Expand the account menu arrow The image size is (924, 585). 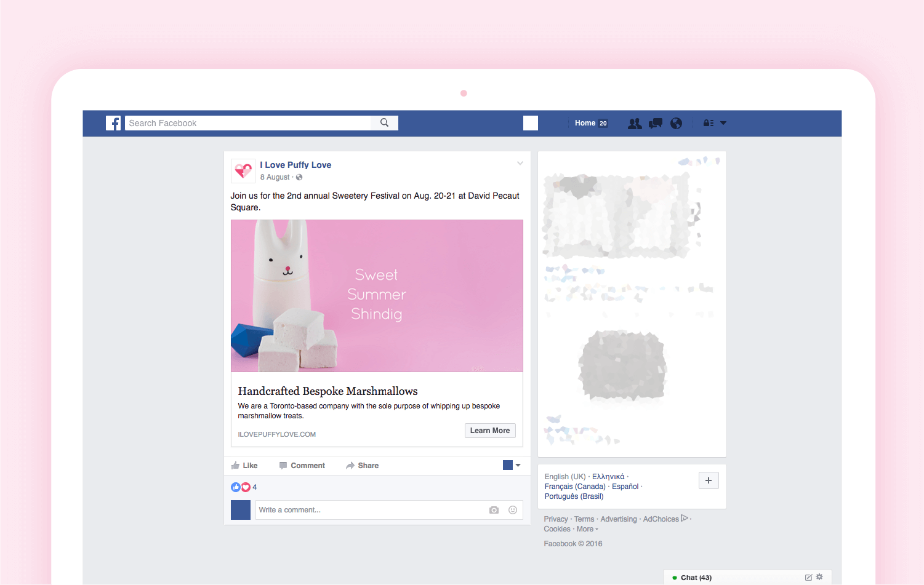point(723,123)
